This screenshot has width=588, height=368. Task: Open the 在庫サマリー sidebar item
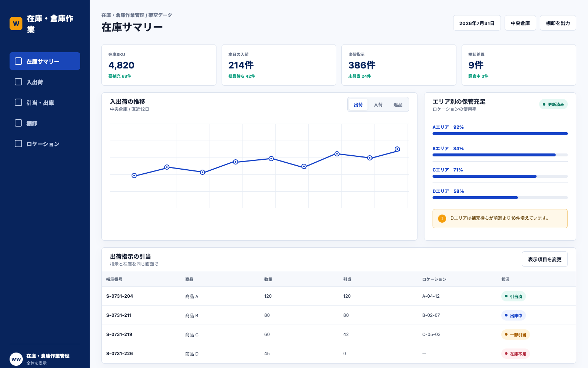point(45,61)
